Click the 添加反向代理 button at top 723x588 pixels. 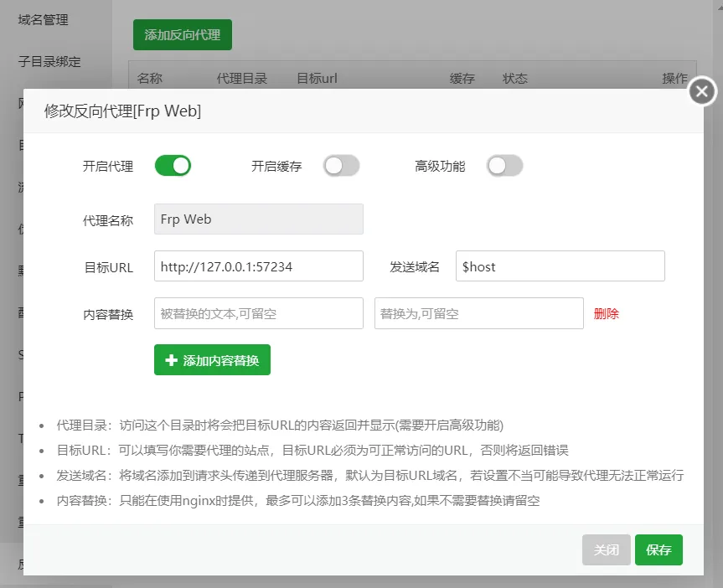(x=182, y=35)
